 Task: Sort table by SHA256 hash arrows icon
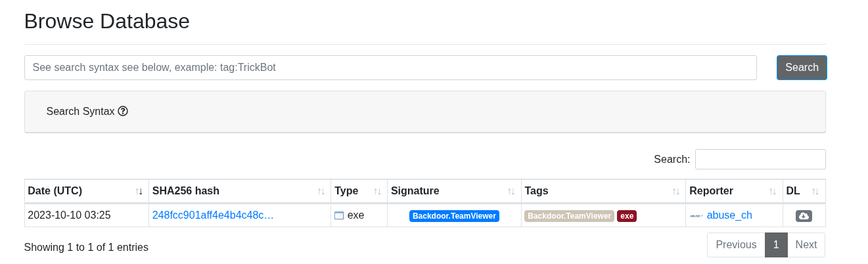321,191
